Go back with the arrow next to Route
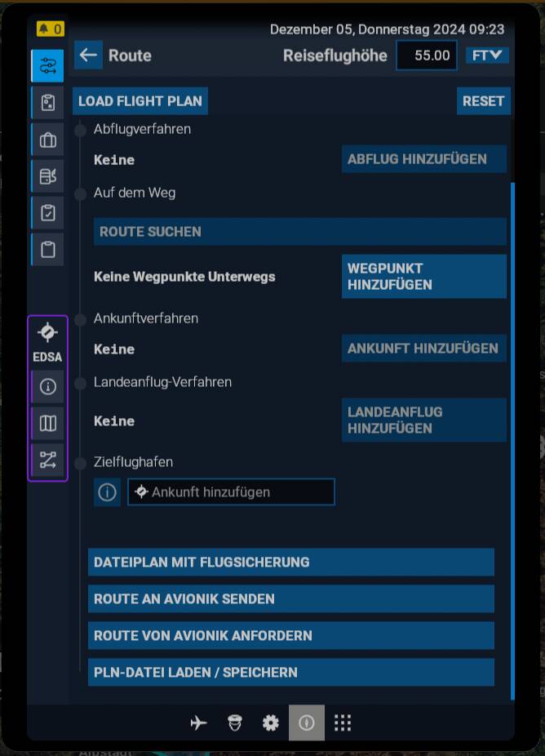The width and height of the screenshot is (545, 756). tap(88, 55)
